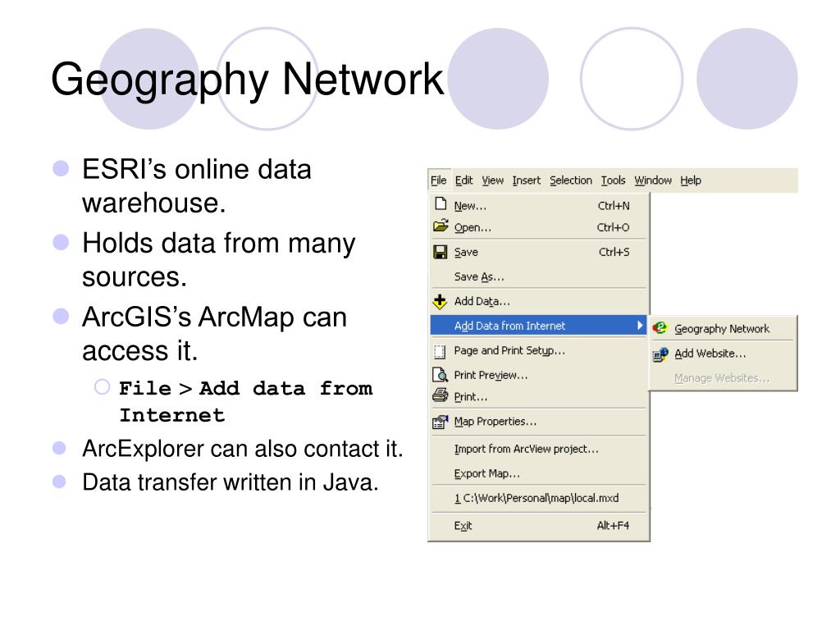Open the Selection menu
840x630 pixels.
[x=571, y=180]
